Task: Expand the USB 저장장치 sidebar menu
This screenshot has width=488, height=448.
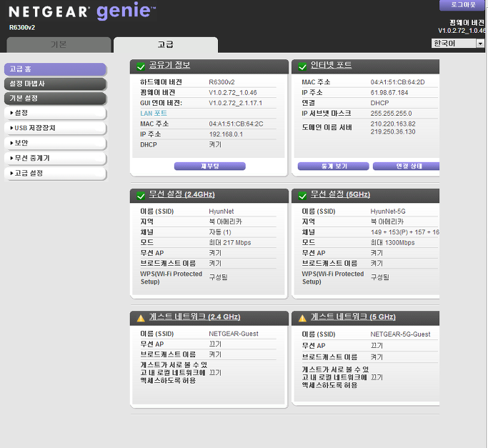Action: coord(56,128)
